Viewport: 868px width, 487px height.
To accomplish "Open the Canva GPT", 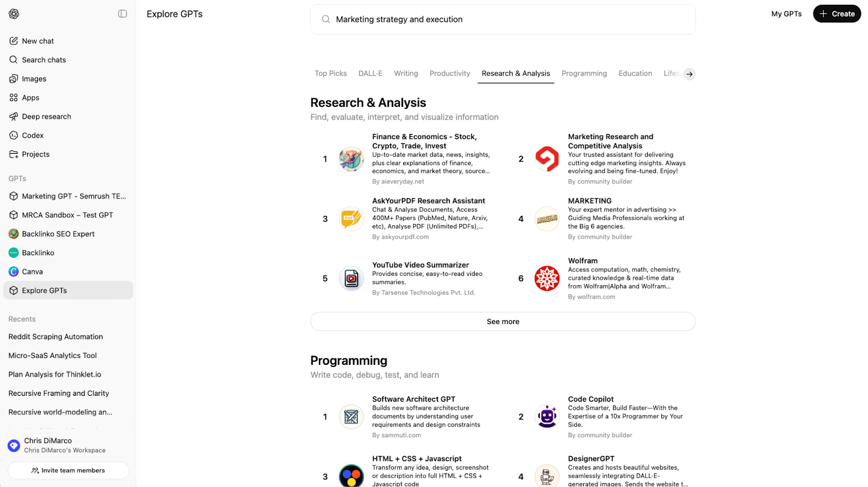I will (68, 271).
